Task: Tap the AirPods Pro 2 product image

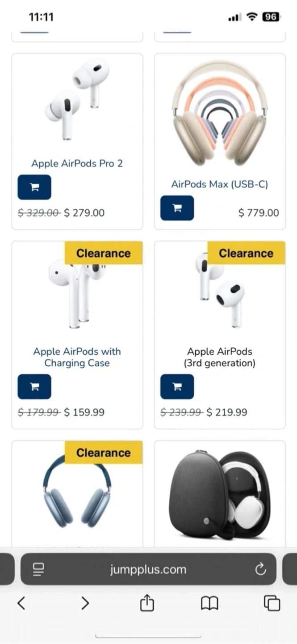Action: pos(77,101)
